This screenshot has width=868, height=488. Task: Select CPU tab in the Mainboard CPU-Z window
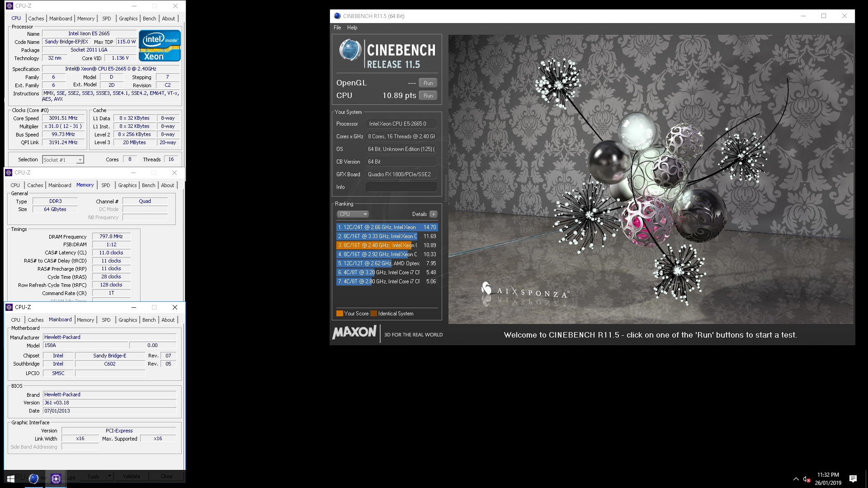click(x=16, y=320)
